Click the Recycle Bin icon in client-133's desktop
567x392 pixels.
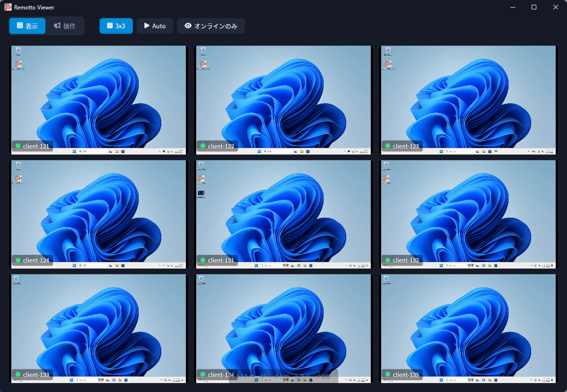point(16,279)
